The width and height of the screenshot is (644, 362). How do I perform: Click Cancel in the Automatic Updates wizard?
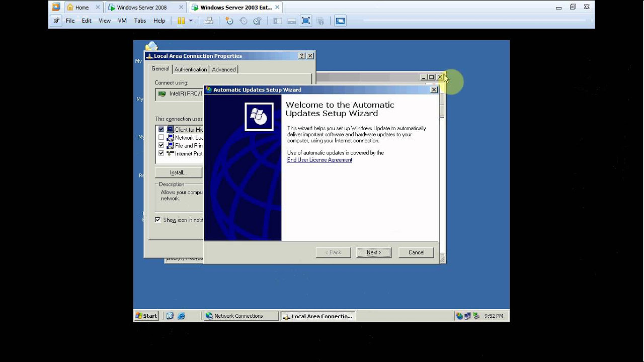pyautogui.click(x=416, y=252)
